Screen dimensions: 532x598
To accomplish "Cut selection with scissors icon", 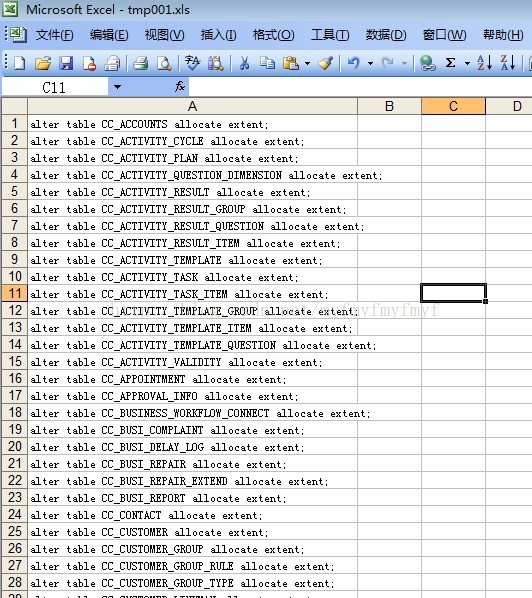I will 244,63.
